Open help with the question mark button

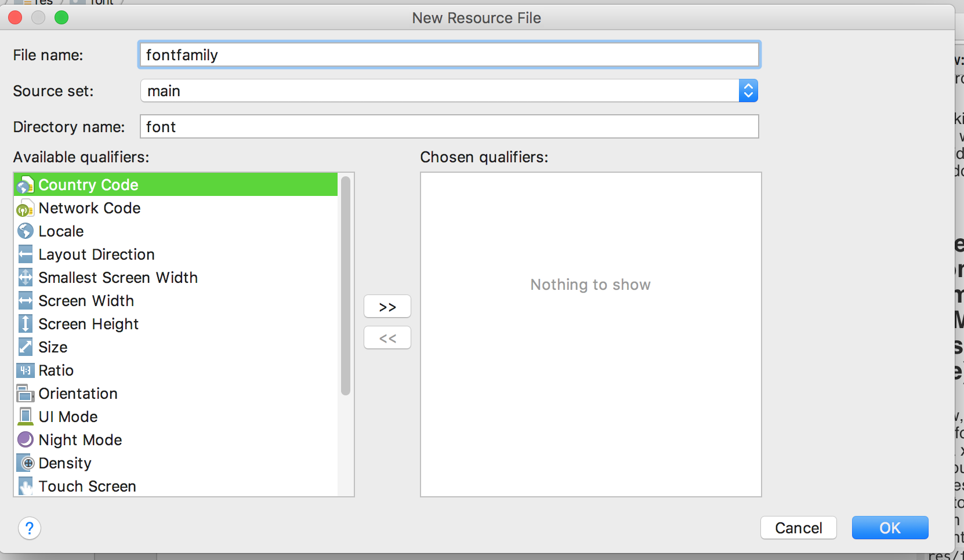point(30,528)
